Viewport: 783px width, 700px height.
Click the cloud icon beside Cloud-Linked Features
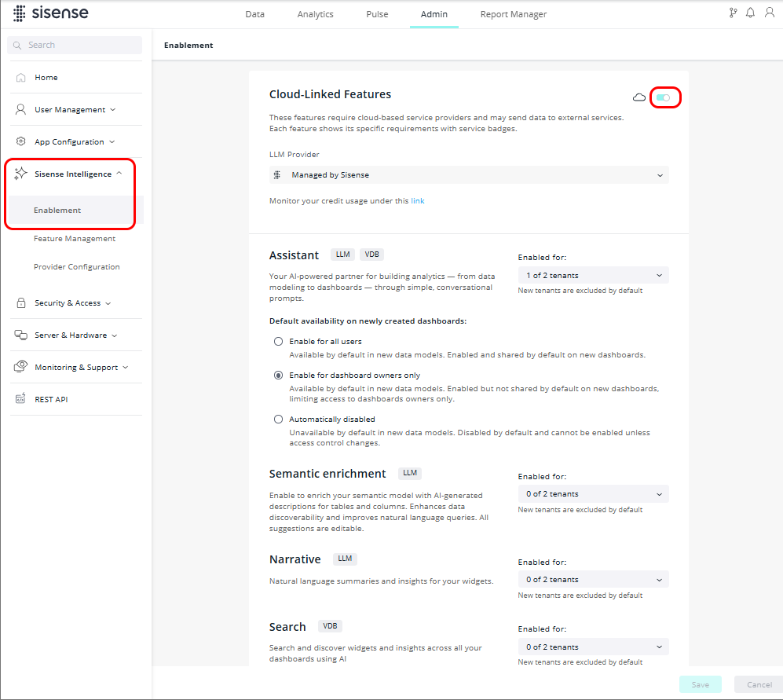pos(639,97)
